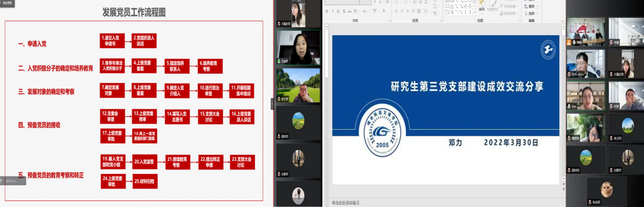Apply underline from the font group
The width and height of the screenshot is (644, 207).
point(338,11)
